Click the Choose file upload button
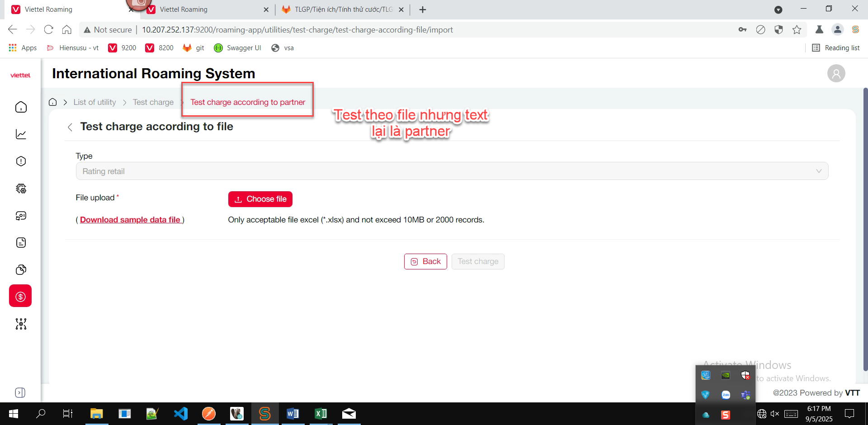Image resolution: width=868 pixels, height=425 pixels. pyautogui.click(x=260, y=199)
